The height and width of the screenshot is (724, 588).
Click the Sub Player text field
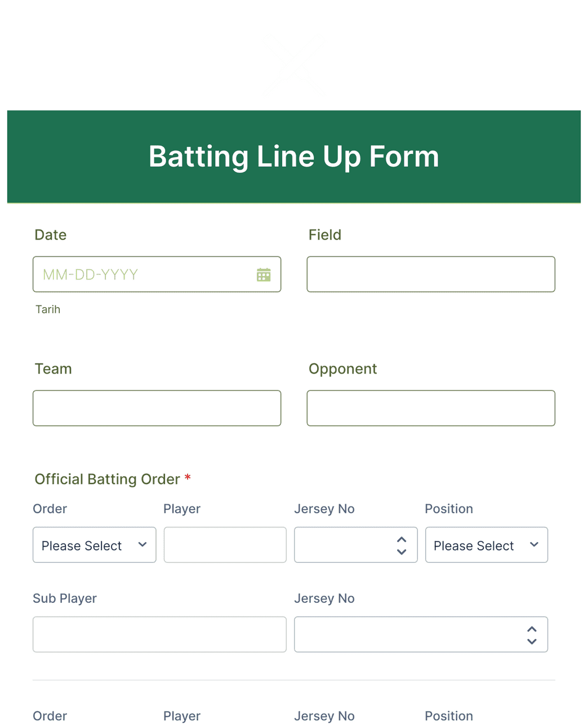159,634
